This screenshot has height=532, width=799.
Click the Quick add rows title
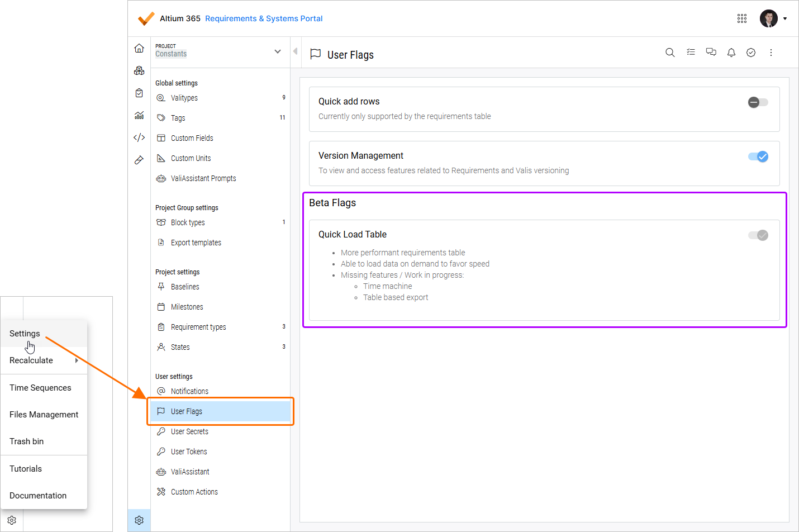click(x=349, y=102)
